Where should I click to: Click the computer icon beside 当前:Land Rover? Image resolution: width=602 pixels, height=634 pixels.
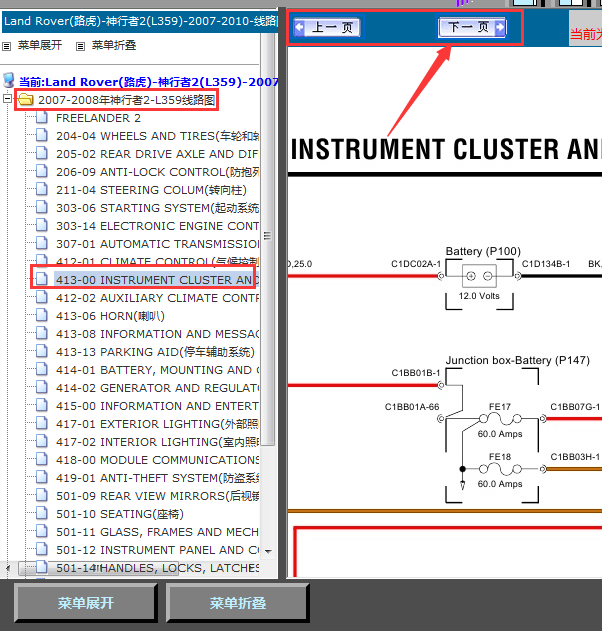[x=9, y=80]
